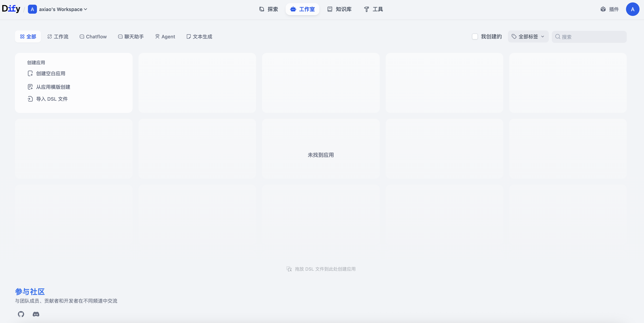Focus the 搜索 search field

coord(589,37)
